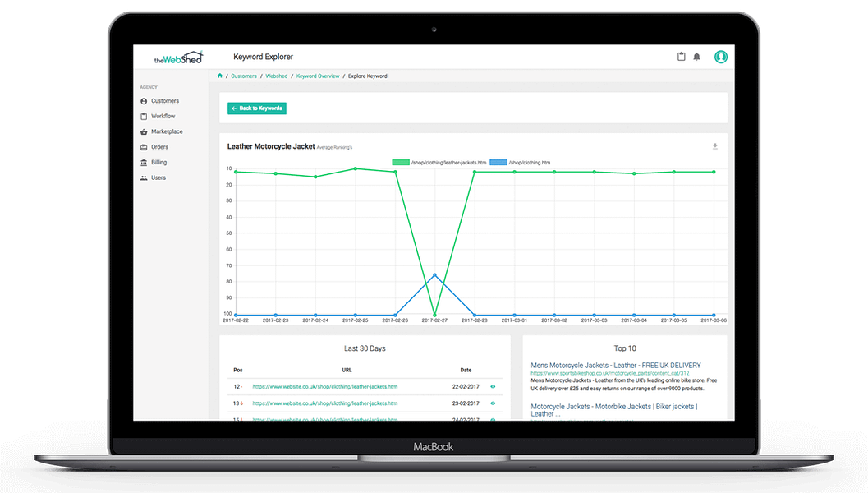Open sportsbikeshop.co.uk green URL
This screenshot has width=868, height=493.
click(x=610, y=373)
